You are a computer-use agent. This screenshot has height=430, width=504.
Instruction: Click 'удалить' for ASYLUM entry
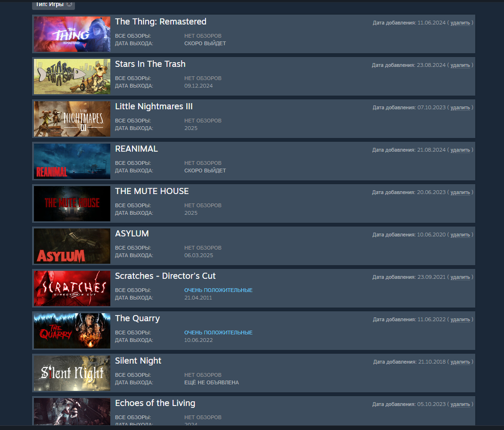tap(460, 235)
